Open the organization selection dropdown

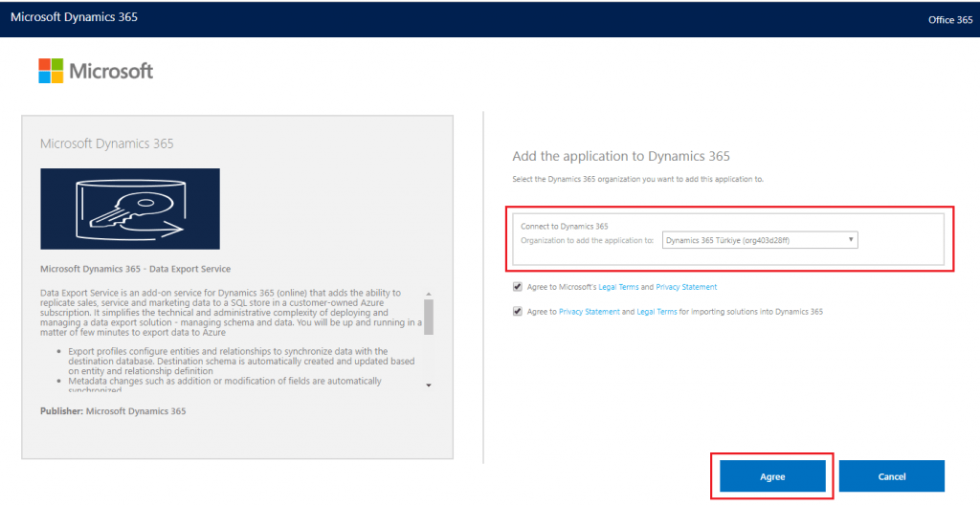tap(760, 240)
